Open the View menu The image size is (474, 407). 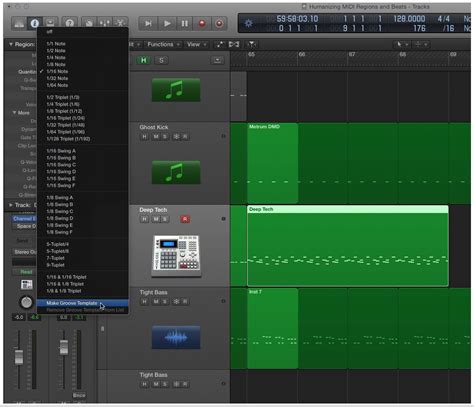point(197,44)
